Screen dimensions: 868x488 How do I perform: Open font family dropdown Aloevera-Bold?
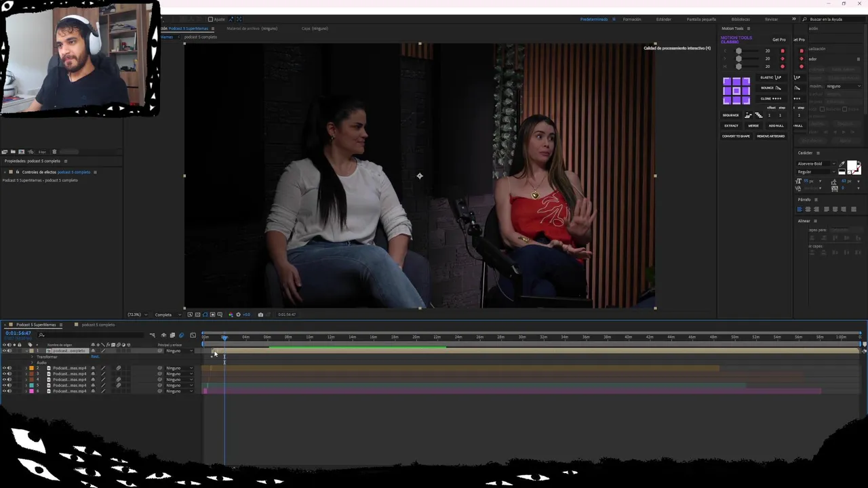point(816,163)
